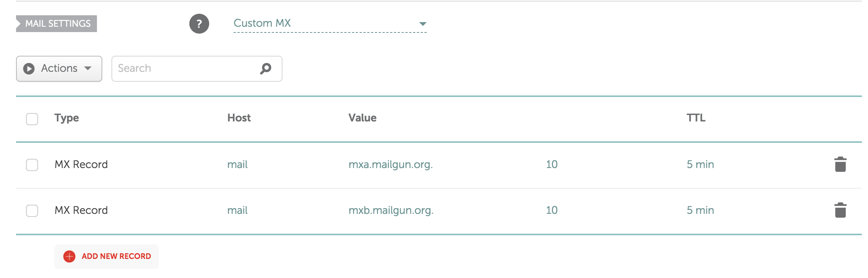The image size is (868, 278).
Task: Click the Type column header
Action: tap(67, 118)
